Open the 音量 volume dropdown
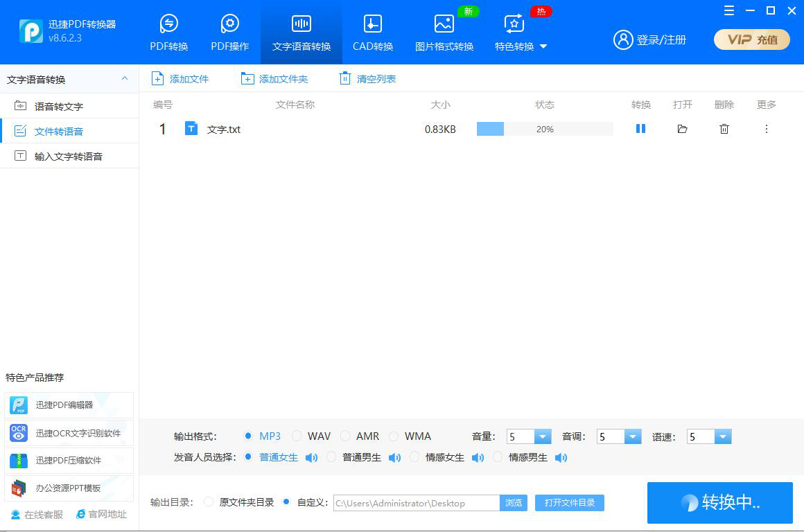 pyautogui.click(x=543, y=436)
